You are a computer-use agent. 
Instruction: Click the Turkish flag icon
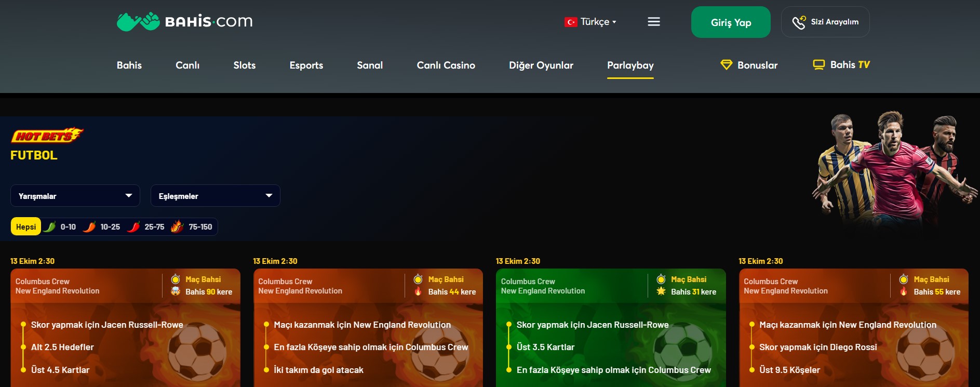pyautogui.click(x=571, y=22)
